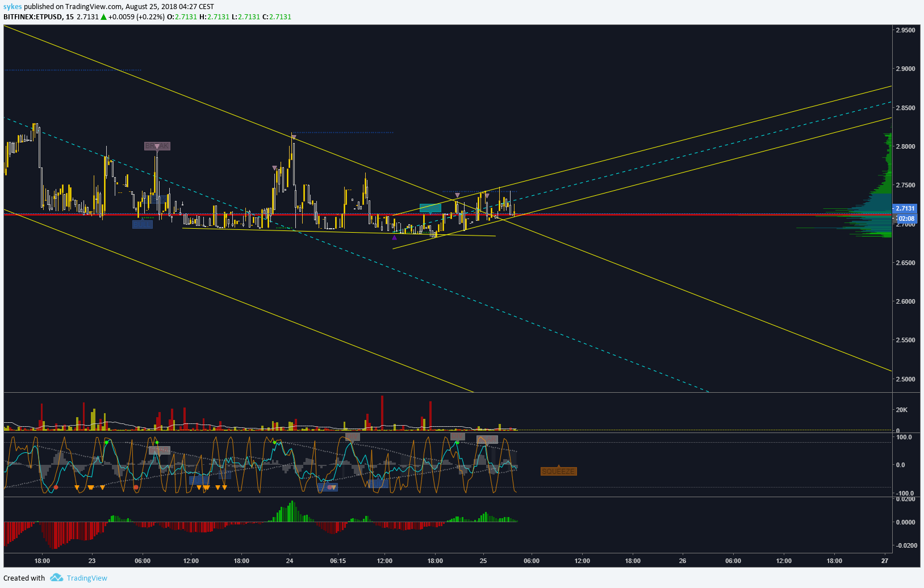
Task: Click the 25 date label on time axis
Action: 483,561
